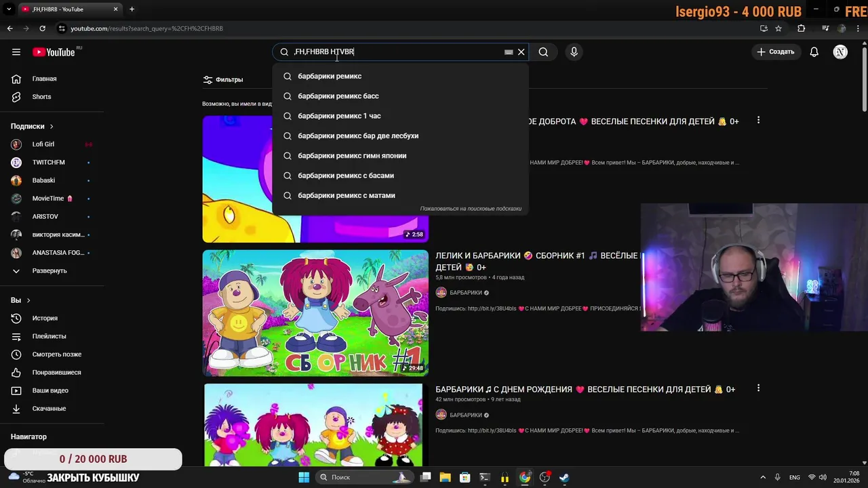
Task: Submit search with magnifier button
Action: (x=543, y=52)
